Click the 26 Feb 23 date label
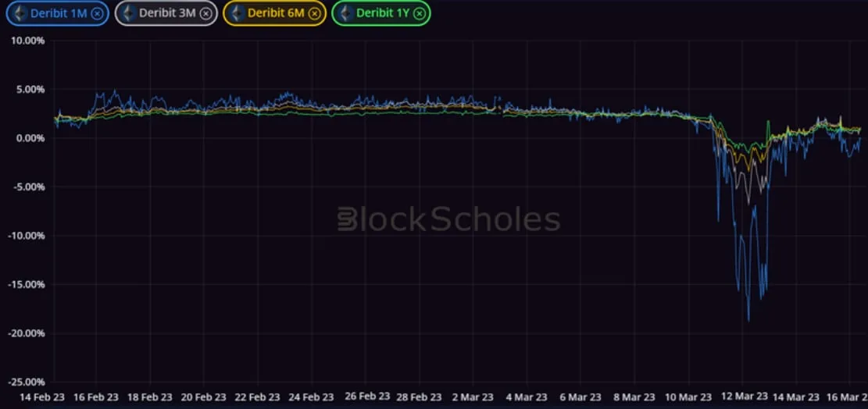 pos(366,397)
